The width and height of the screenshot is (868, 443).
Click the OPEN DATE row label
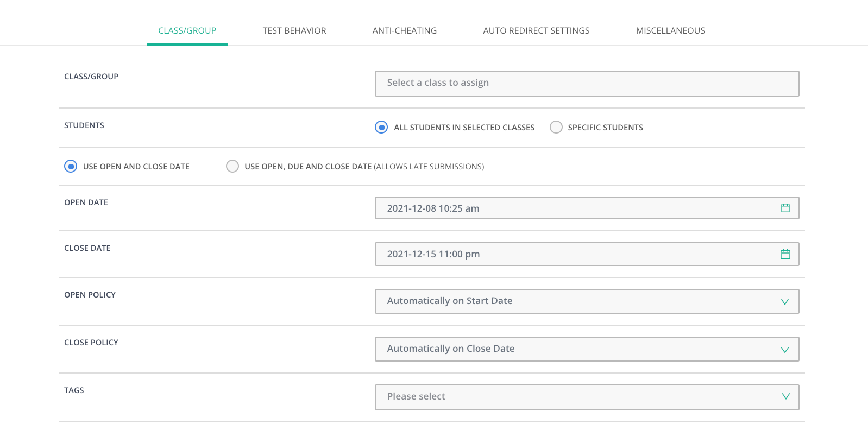86,202
